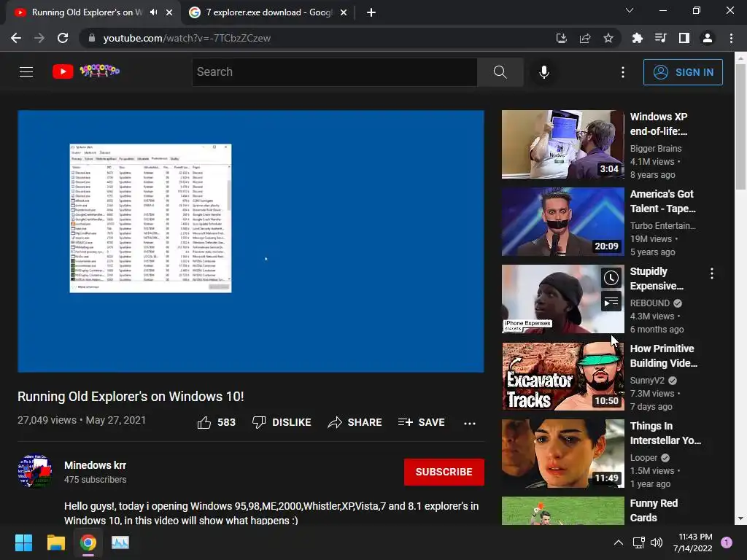Open the volume control in tray
Screen dimensions: 747x560
click(657, 542)
